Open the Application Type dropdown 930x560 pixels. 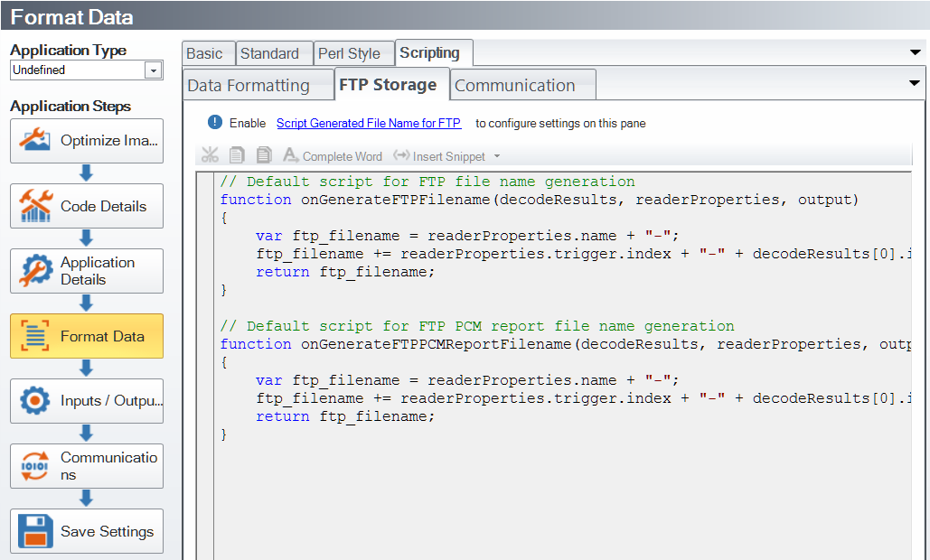click(x=153, y=70)
